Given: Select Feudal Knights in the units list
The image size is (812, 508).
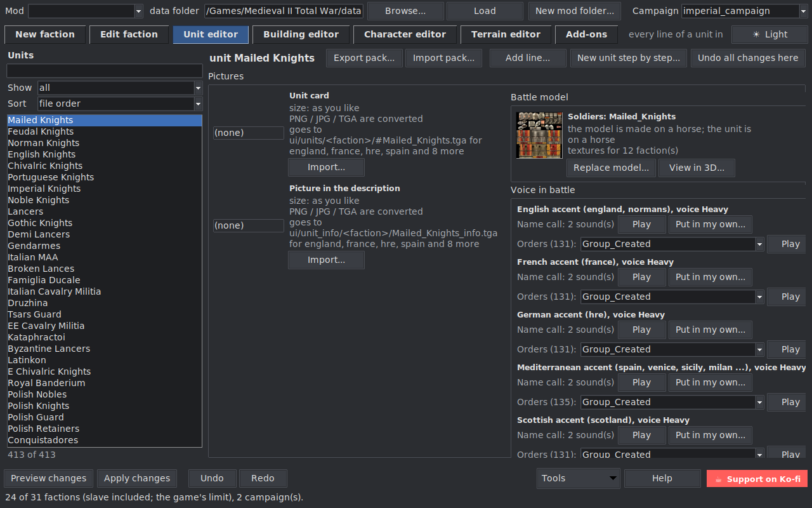Looking at the screenshot, I should point(104,131).
